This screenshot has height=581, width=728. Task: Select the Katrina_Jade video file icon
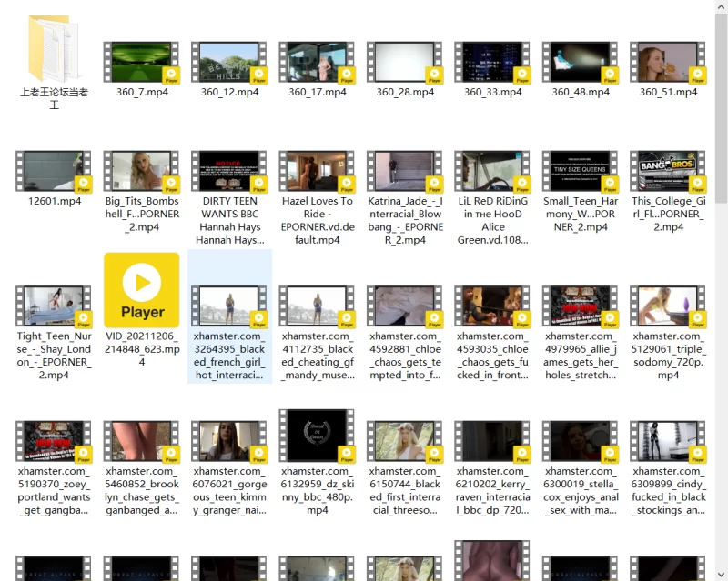tap(405, 171)
